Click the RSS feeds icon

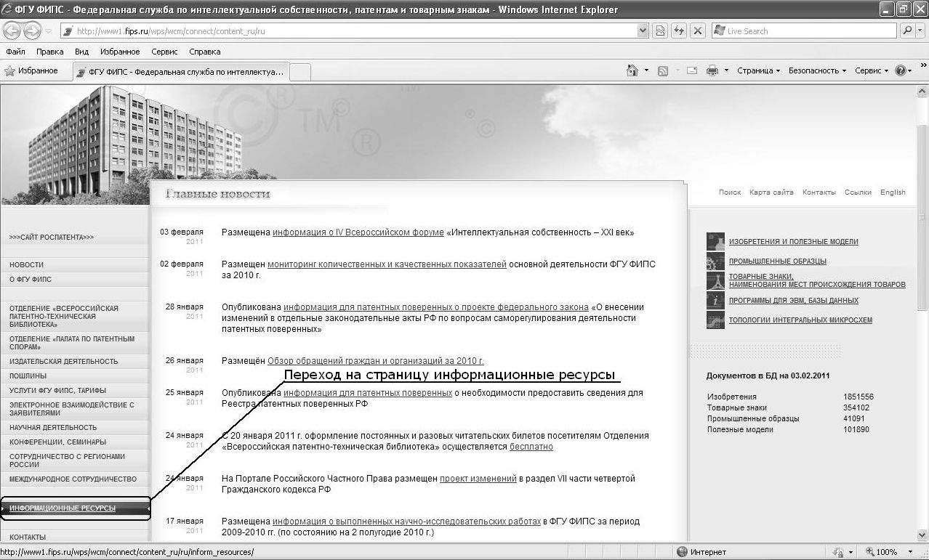(x=663, y=70)
